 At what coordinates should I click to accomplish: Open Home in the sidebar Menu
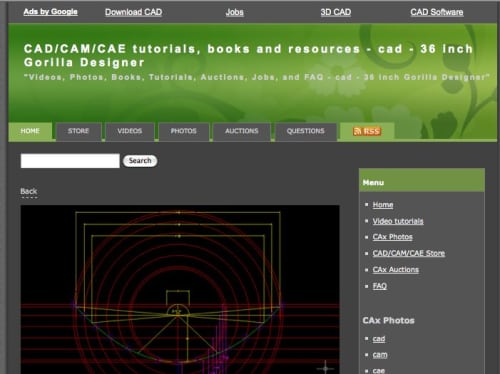tap(383, 205)
